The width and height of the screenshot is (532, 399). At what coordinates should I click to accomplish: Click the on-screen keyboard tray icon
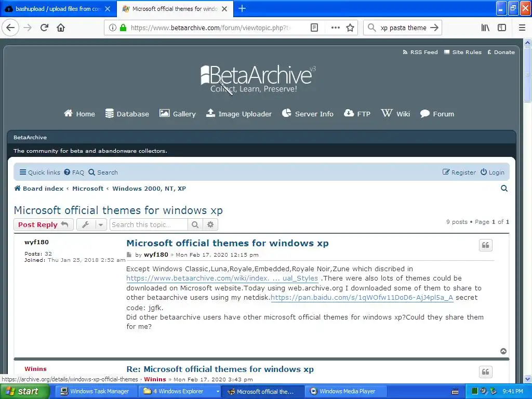[x=455, y=392]
